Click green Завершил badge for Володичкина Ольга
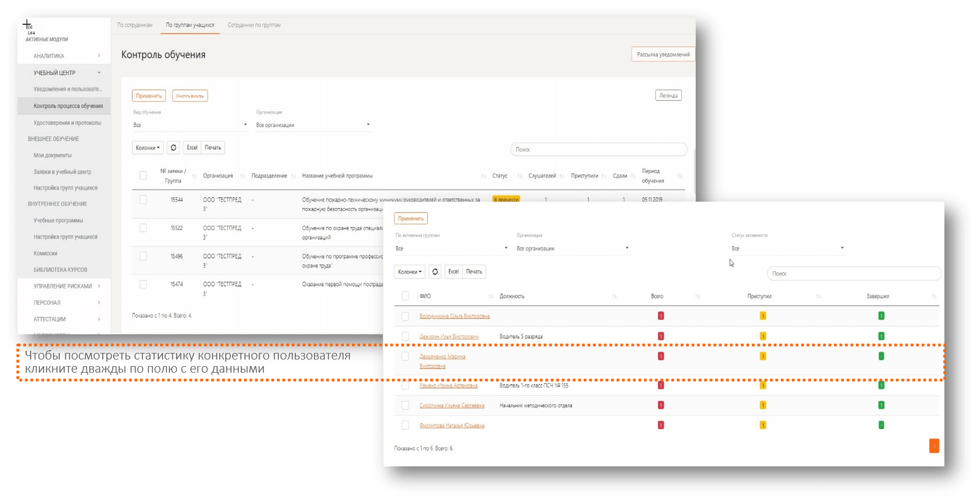 (881, 316)
